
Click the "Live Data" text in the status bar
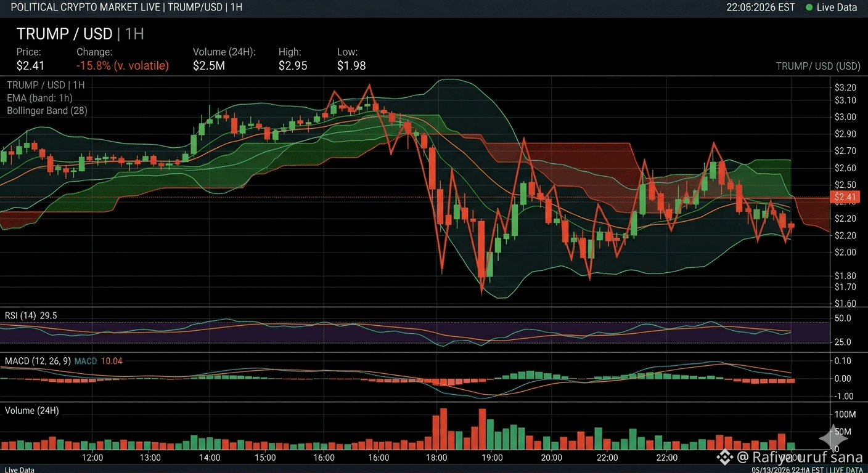[x=18, y=469]
